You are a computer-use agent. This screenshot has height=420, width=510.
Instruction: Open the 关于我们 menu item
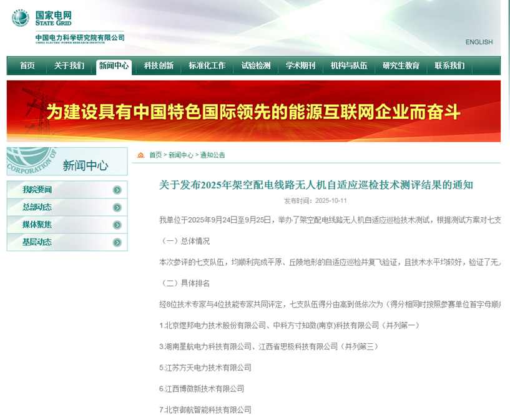pyautogui.click(x=69, y=66)
